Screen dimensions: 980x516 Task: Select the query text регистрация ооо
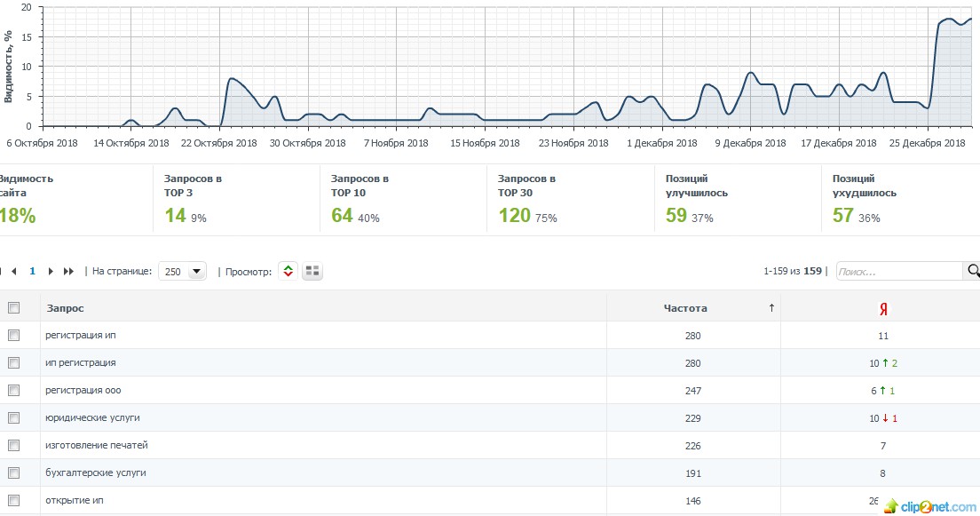click(83, 390)
